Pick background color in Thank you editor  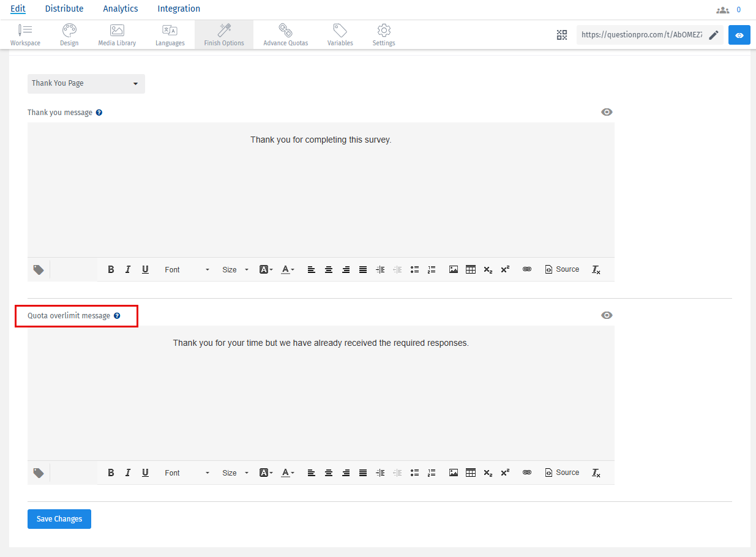(x=266, y=269)
